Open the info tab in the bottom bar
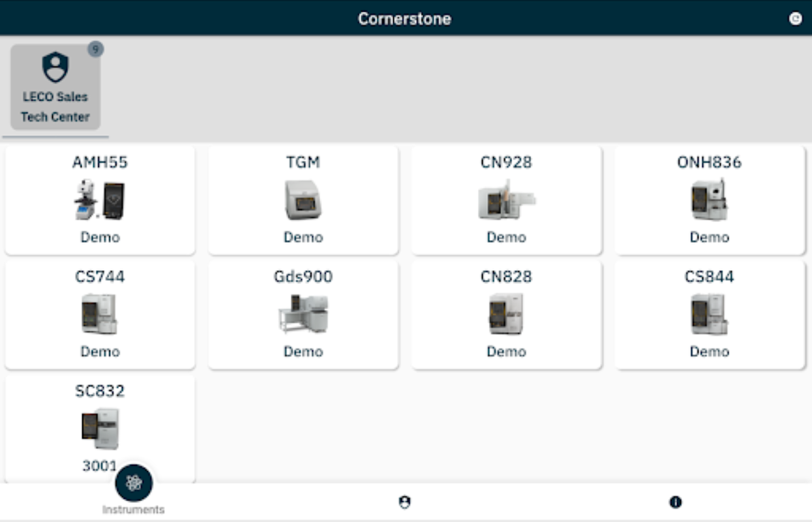This screenshot has width=812, height=522. coord(676,502)
